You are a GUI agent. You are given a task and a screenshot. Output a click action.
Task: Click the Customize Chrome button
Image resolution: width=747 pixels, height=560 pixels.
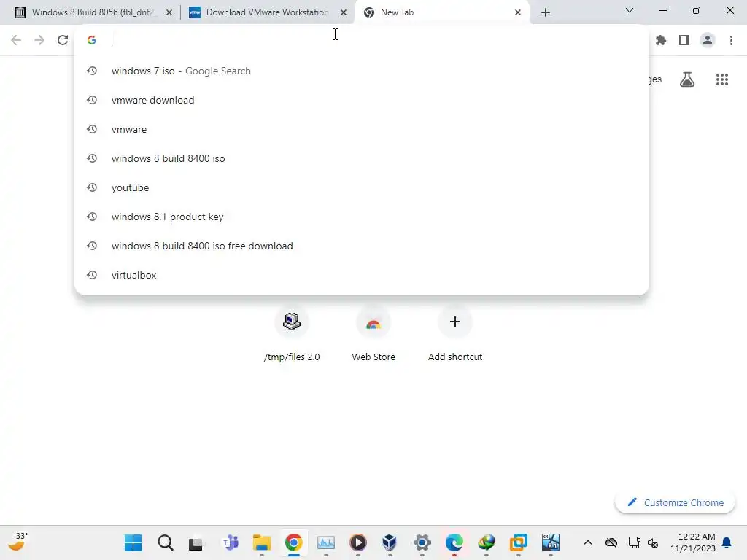tap(675, 502)
